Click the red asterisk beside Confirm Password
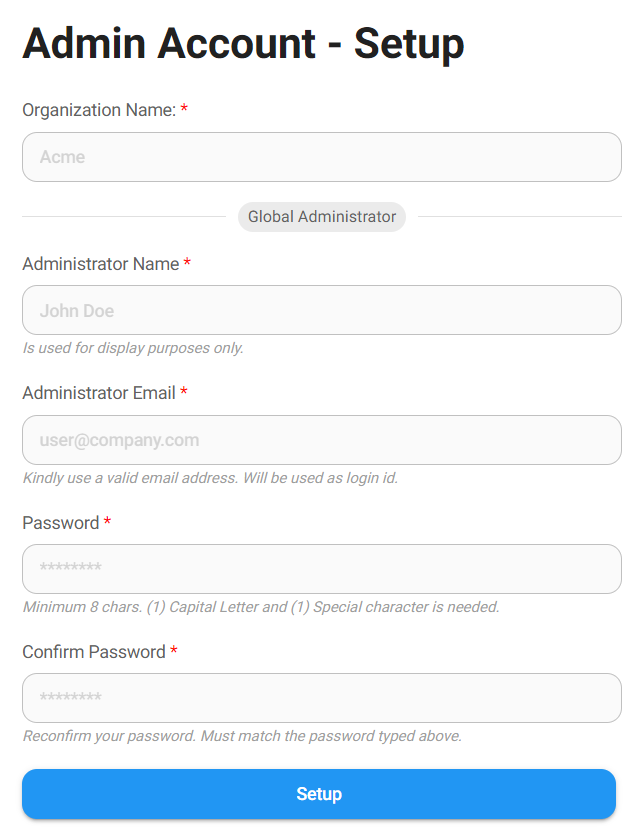Screen dimensions: 637x838 pyautogui.click(x=174, y=651)
